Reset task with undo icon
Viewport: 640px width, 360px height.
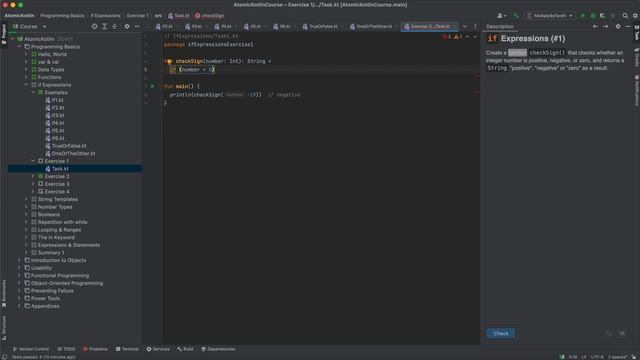(609, 333)
